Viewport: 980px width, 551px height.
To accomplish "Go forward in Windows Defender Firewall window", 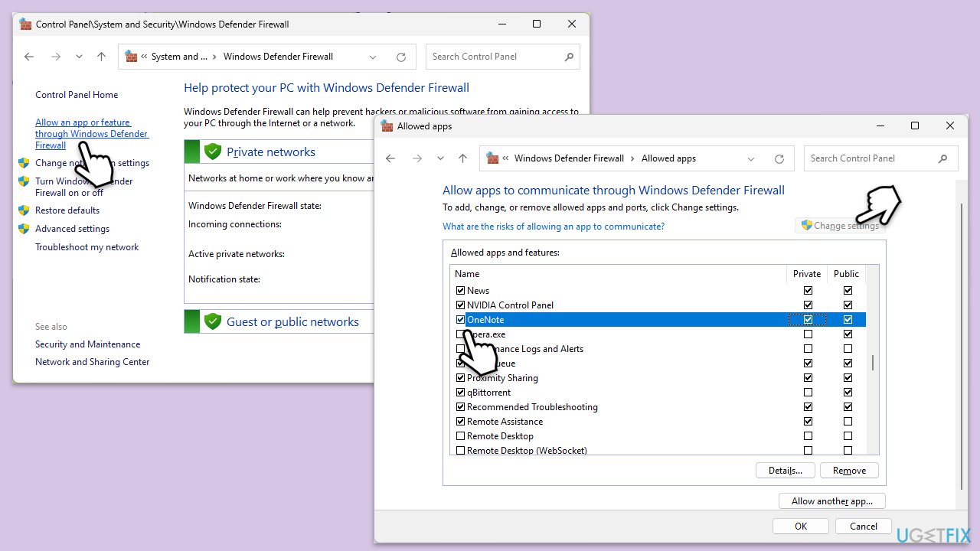I will click(x=55, y=57).
